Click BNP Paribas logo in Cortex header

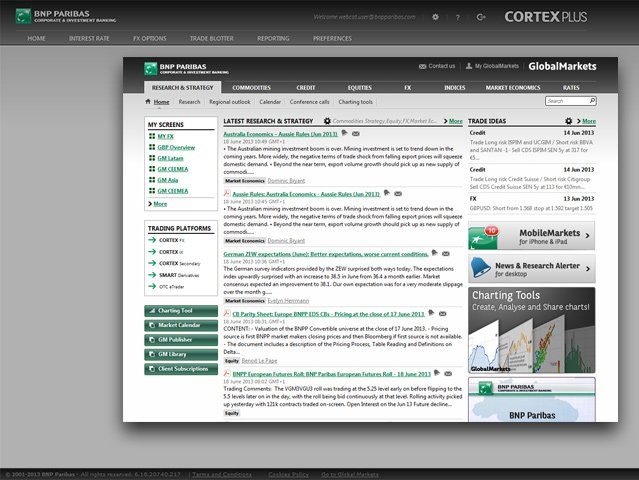66,16
